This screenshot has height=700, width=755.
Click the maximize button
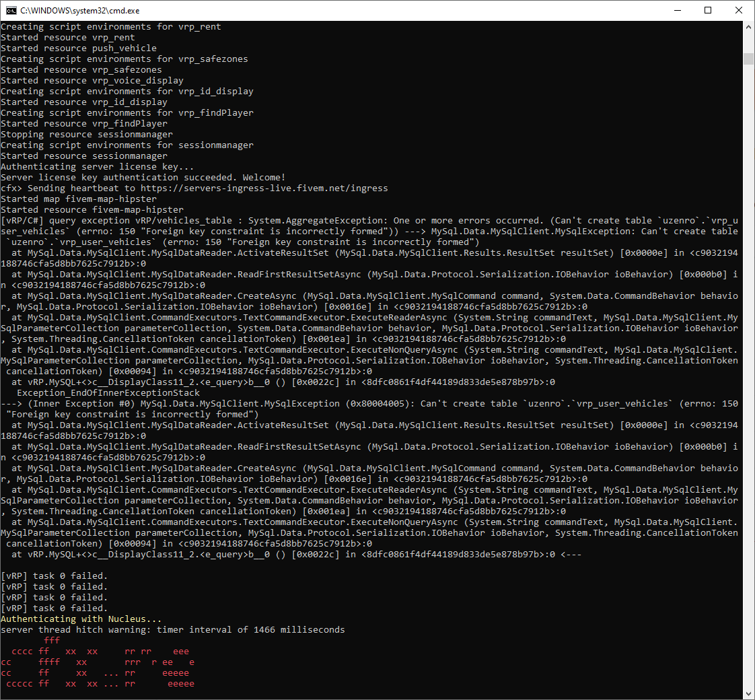(x=707, y=10)
